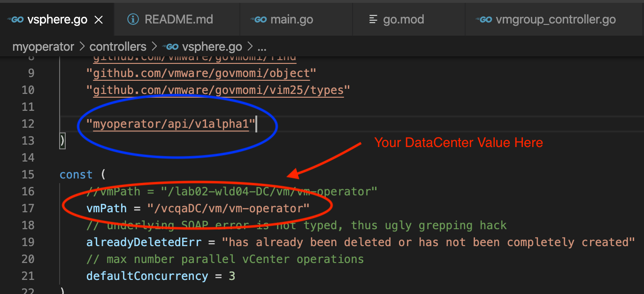Follow the govmomi/vim25/types import link
The image size is (644, 294).
218,90
